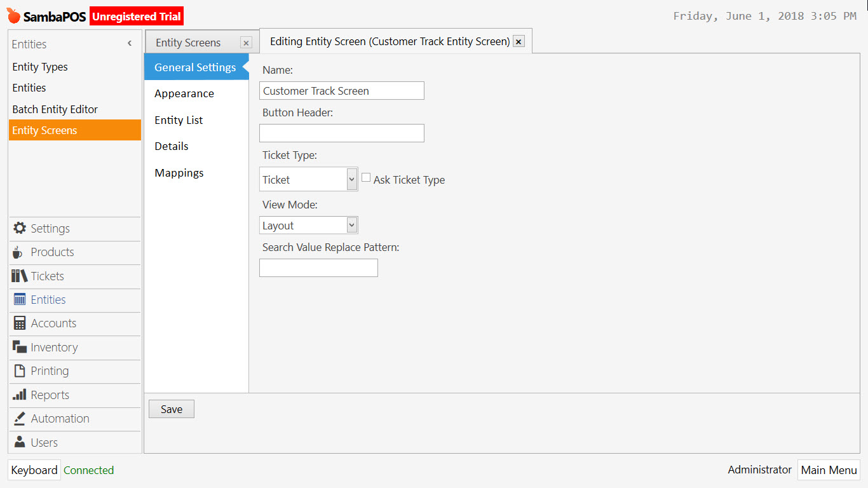This screenshot has height=488, width=868.
Task: Click the Automation pen icon
Action: pyautogui.click(x=18, y=418)
